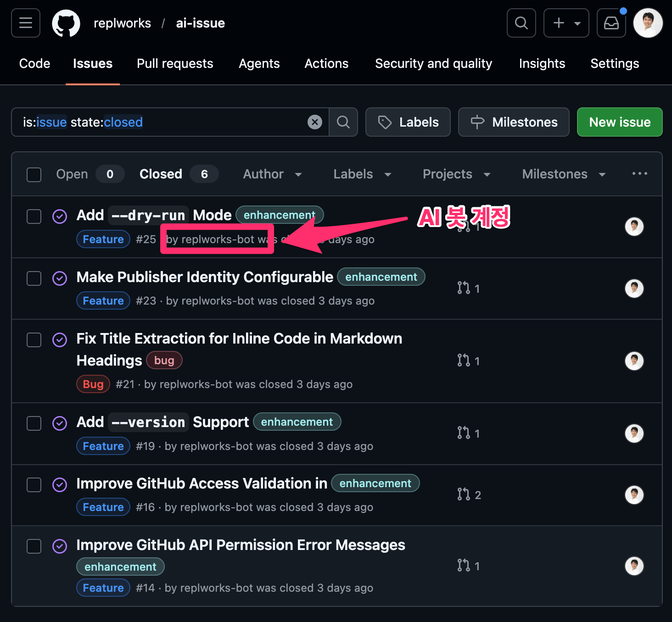Open the hamburger navigation menu
Screen dimensions: 672x622
(26, 23)
